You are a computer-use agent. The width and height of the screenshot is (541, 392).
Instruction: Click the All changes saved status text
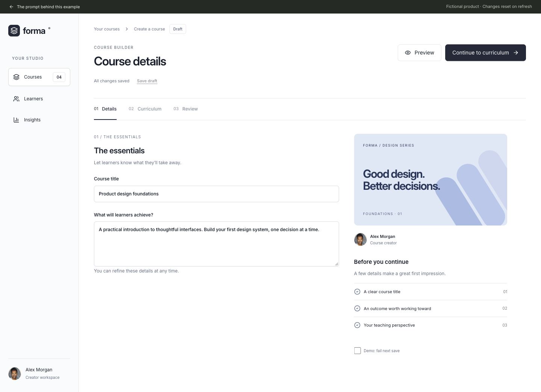pos(112,81)
